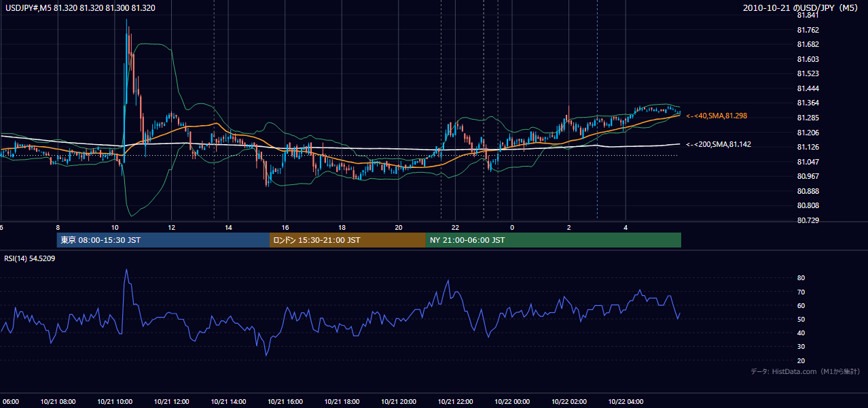868x408 pixels.
Task: Click price level 81.364 on the axis
Action: click(x=808, y=103)
